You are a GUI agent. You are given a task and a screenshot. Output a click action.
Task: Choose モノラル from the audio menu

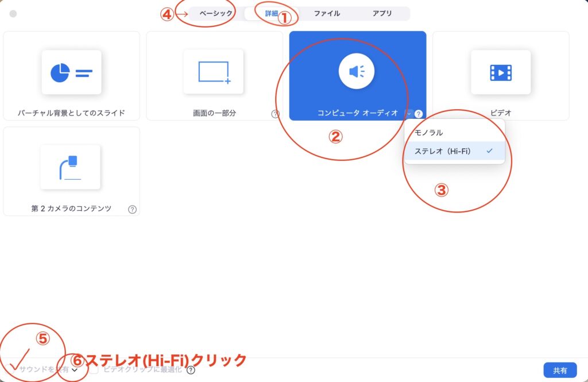pyautogui.click(x=429, y=133)
